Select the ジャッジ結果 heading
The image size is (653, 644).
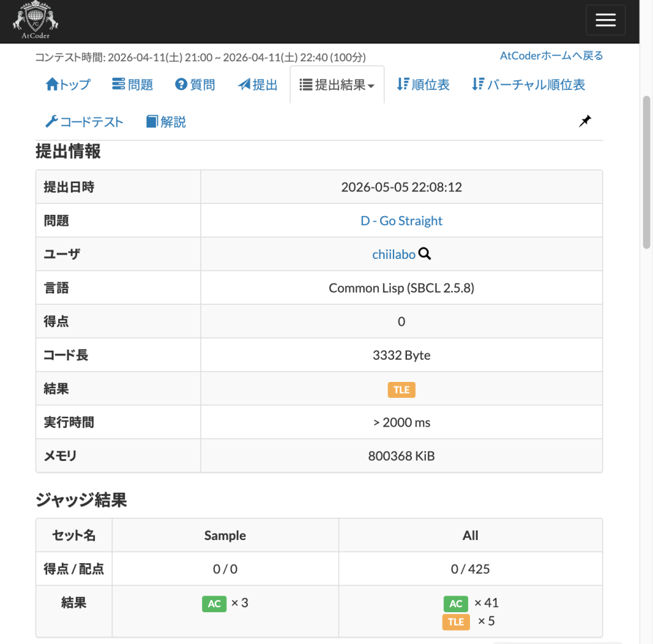point(81,500)
